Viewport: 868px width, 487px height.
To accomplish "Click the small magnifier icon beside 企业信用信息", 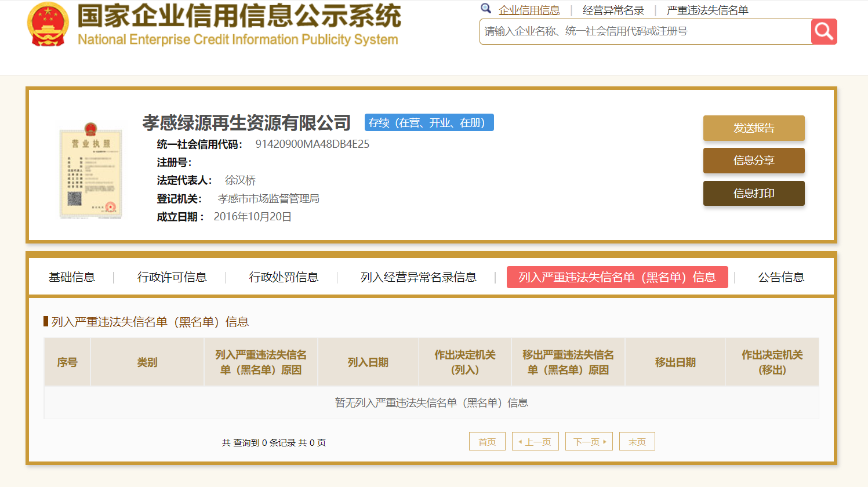I will click(x=486, y=8).
